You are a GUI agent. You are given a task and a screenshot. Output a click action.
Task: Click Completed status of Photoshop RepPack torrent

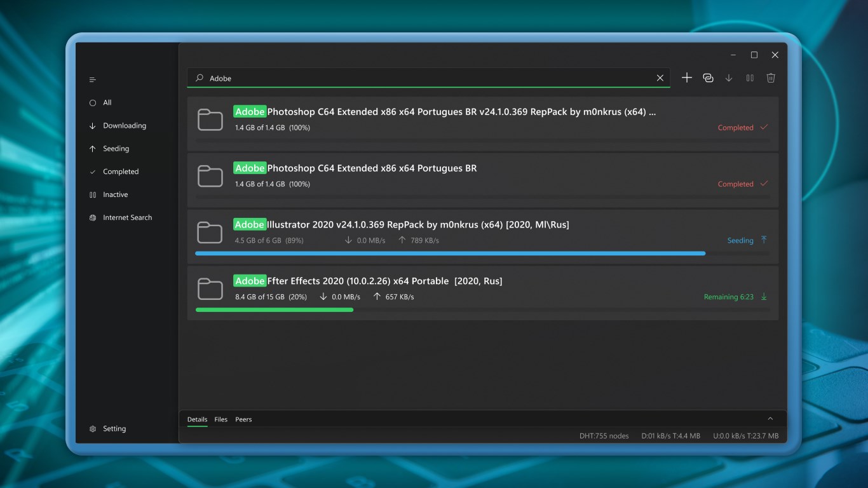735,128
